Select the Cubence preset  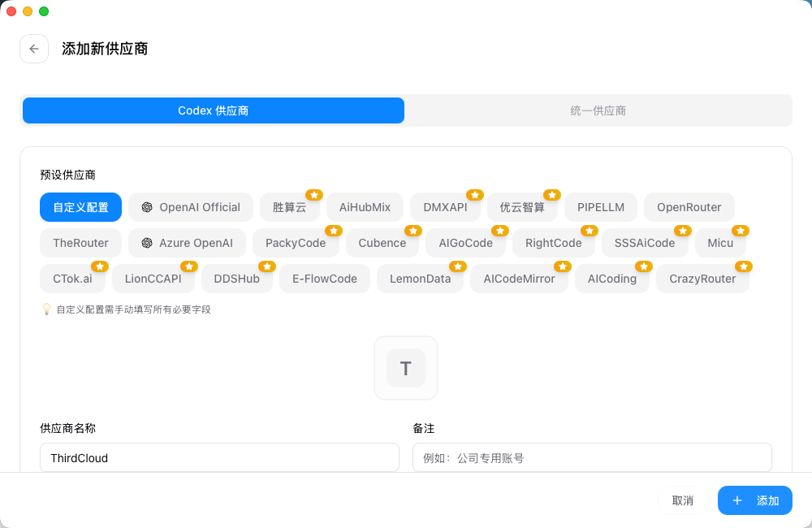382,243
